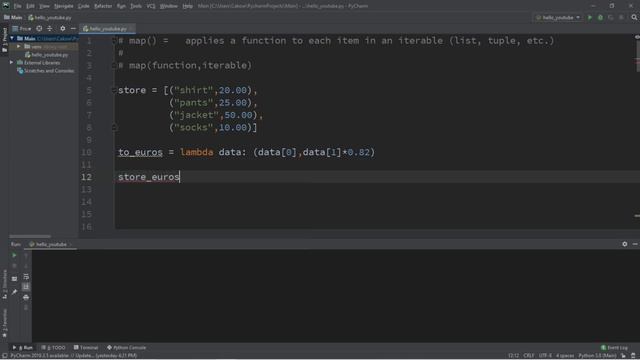
Task: Click the 4 spaces indent setting
Action: click(565, 356)
